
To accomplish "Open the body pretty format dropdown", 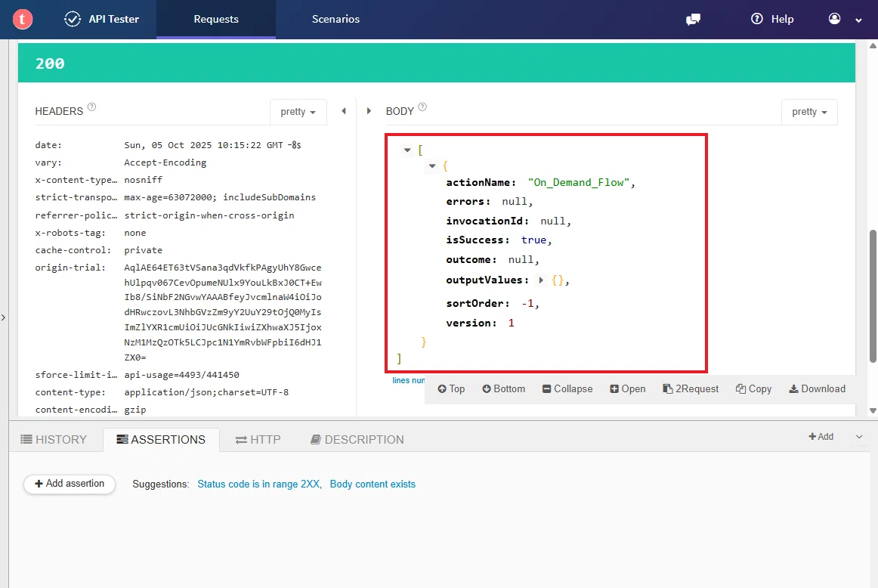I will (x=809, y=111).
